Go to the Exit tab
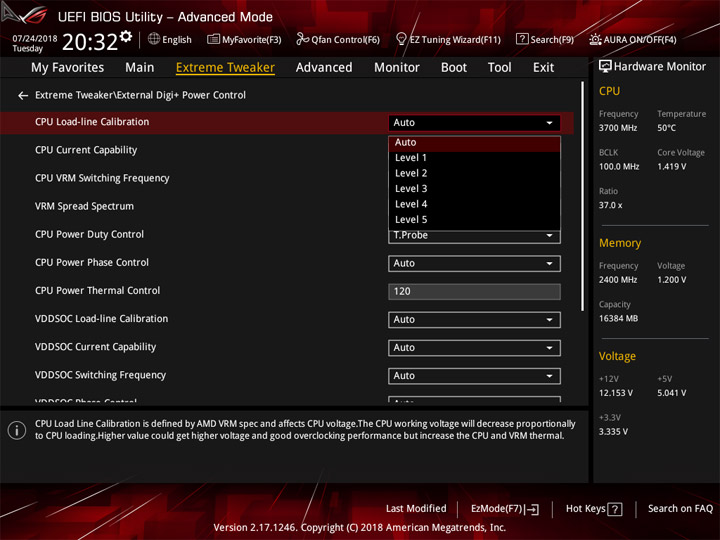The image size is (720, 540). [543, 68]
